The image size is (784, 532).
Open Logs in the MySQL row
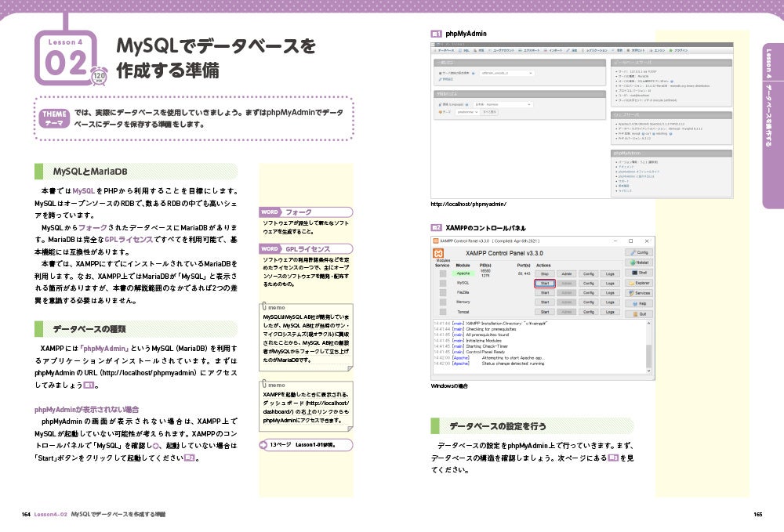point(610,283)
